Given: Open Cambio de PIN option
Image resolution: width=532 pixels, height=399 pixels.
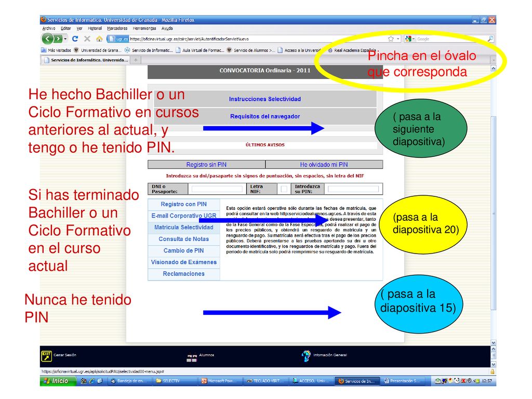Looking at the screenshot, I should (x=183, y=250).
